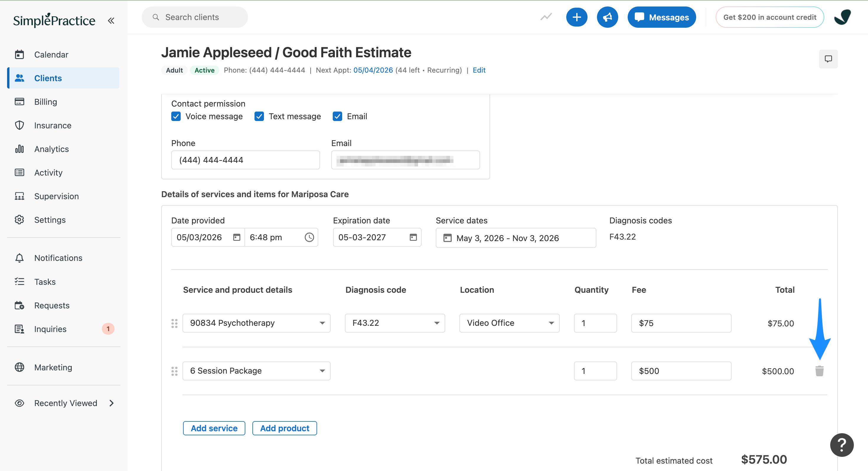Viewport: 868px width, 471px height.
Task: Click the Search clients field
Action: (195, 17)
